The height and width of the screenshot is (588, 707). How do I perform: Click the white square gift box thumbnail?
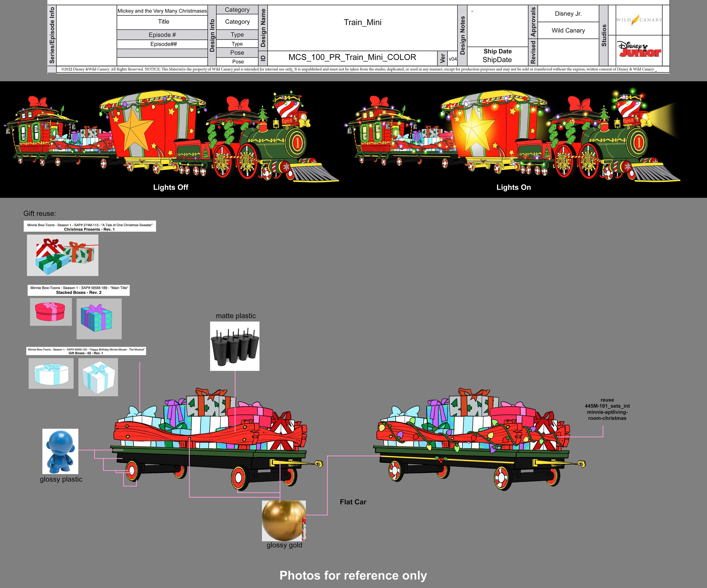click(x=98, y=377)
